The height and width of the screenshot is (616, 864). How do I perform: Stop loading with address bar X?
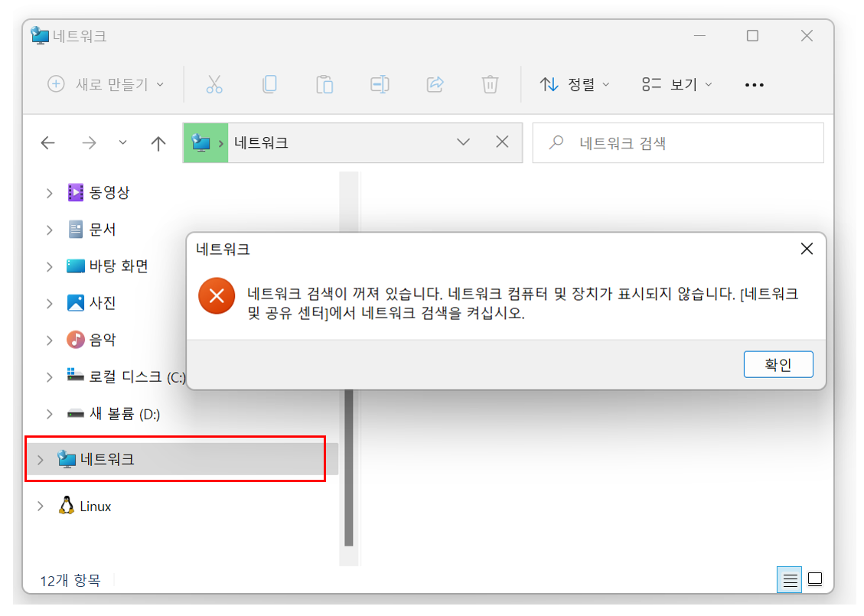point(502,142)
